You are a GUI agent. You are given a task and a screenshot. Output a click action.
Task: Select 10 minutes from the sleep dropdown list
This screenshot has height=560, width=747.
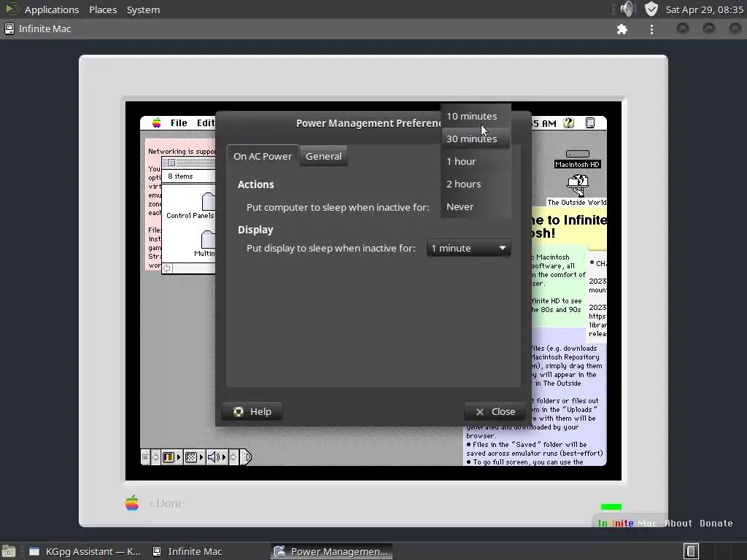click(476, 116)
